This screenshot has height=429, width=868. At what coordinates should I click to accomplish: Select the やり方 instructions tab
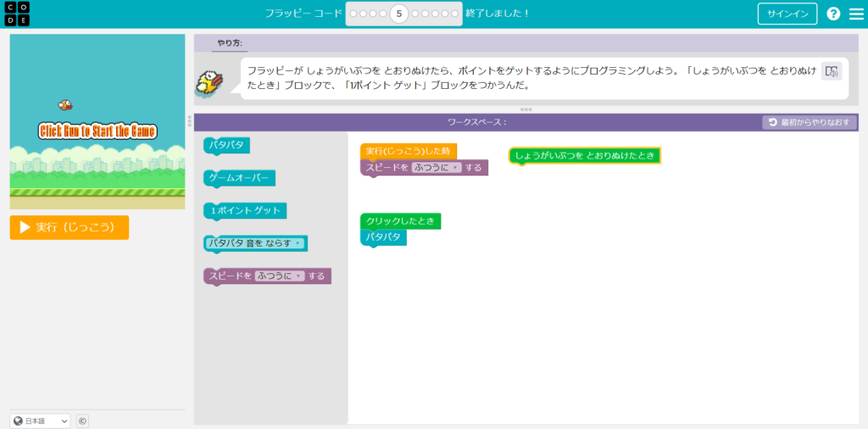[230, 42]
